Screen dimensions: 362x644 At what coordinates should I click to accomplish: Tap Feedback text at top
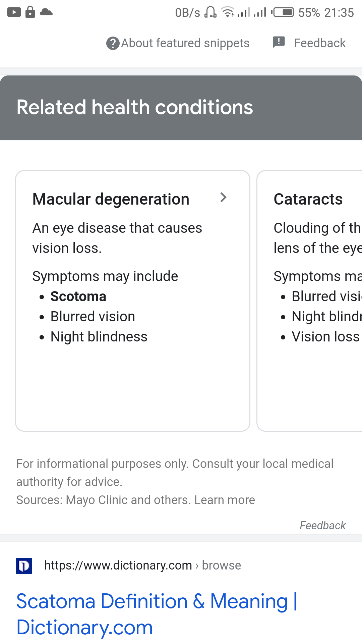click(x=320, y=43)
